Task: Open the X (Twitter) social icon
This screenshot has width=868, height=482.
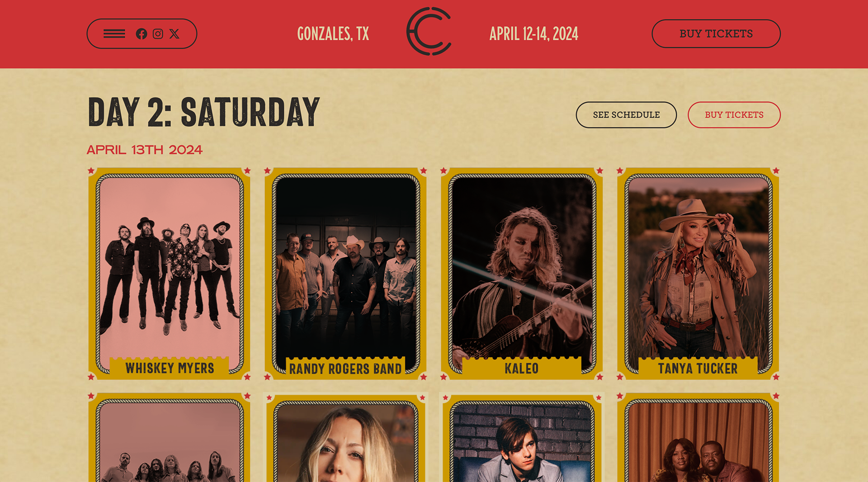Action: point(174,34)
